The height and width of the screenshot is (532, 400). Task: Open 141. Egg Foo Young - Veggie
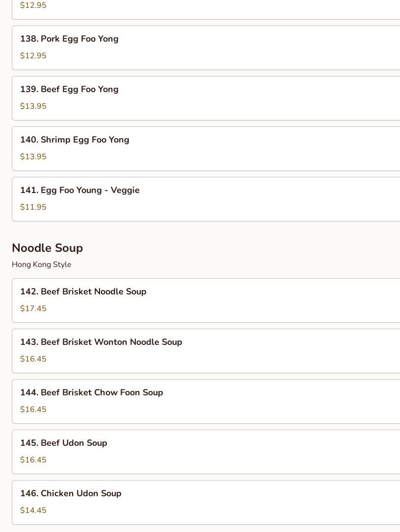[80, 191]
